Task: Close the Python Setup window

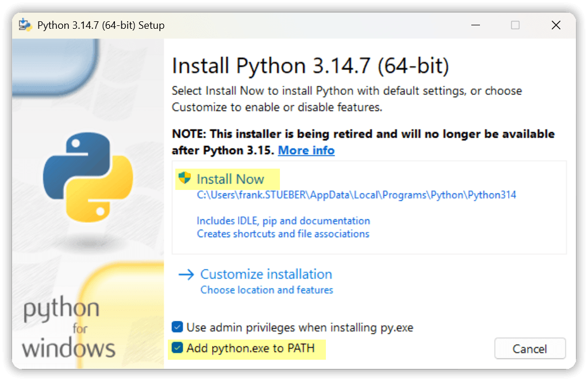Action: (x=556, y=25)
